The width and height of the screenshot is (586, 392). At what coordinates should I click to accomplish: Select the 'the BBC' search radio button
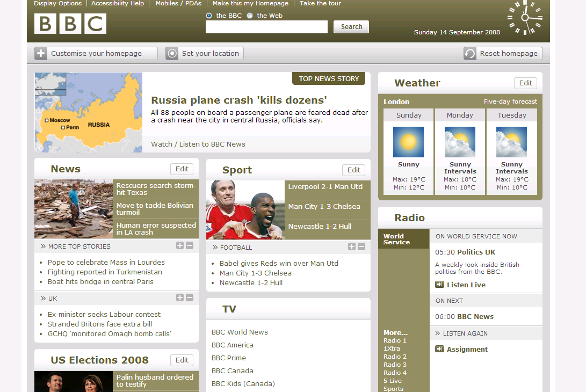(x=209, y=16)
